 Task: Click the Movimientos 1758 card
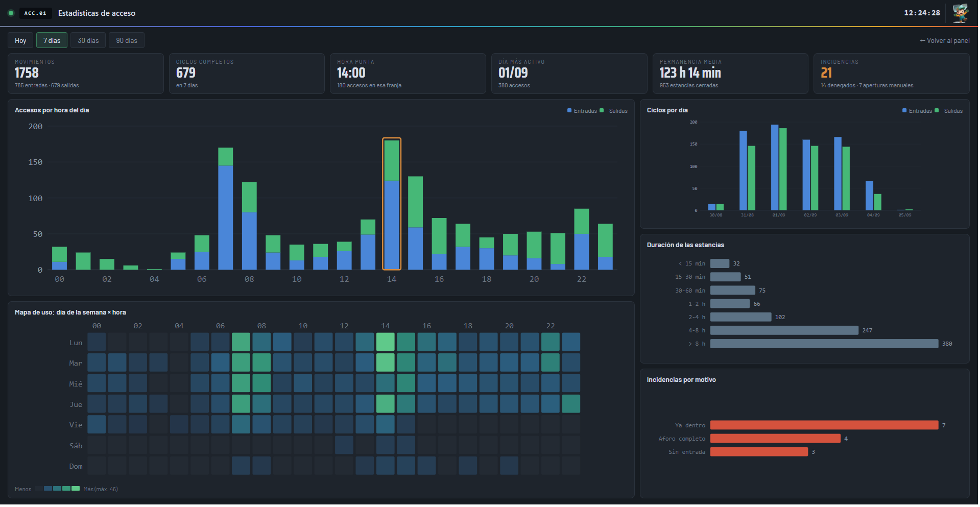pos(85,74)
